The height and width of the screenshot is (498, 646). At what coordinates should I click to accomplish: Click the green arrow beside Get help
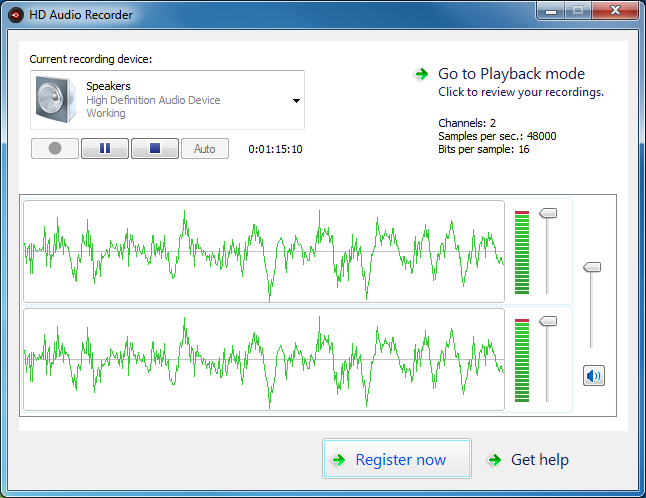pos(495,460)
